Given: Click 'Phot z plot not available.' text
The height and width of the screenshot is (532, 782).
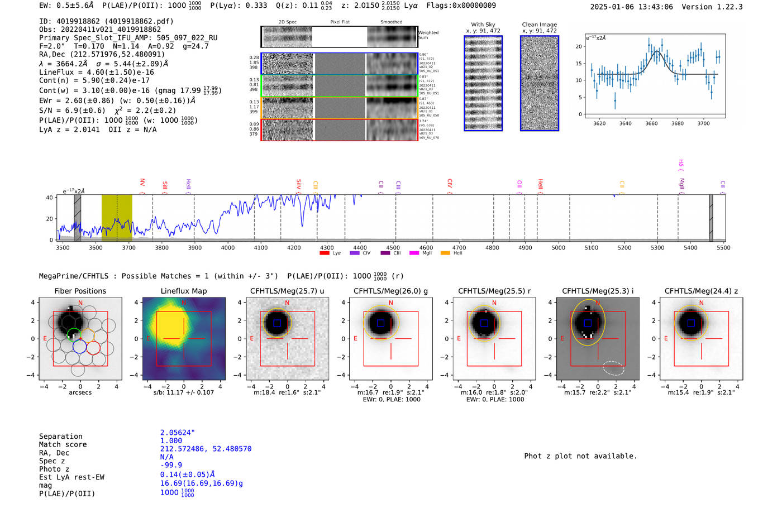Looking at the screenshot, I should [x=580, y=456].
